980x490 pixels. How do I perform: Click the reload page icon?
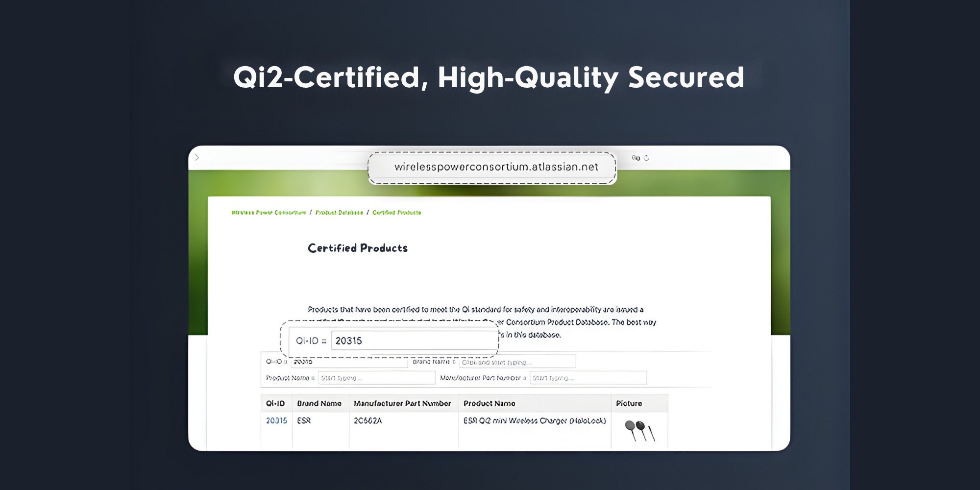[646, 158]
